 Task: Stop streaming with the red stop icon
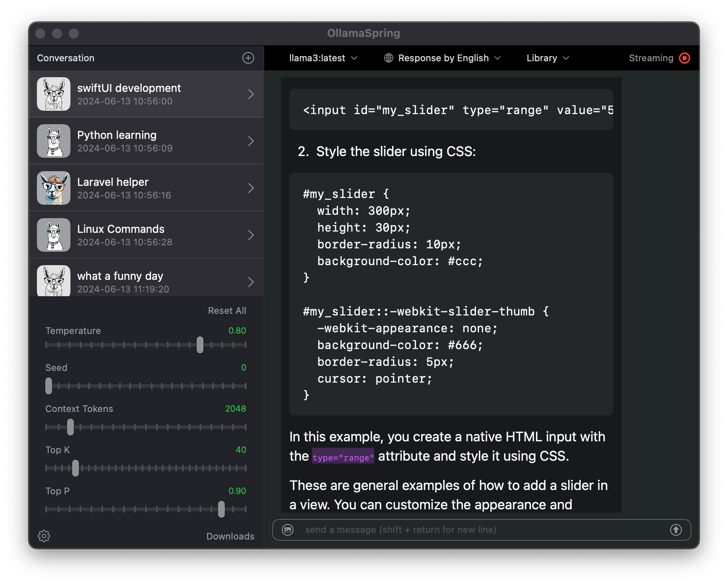click(684, 58)
